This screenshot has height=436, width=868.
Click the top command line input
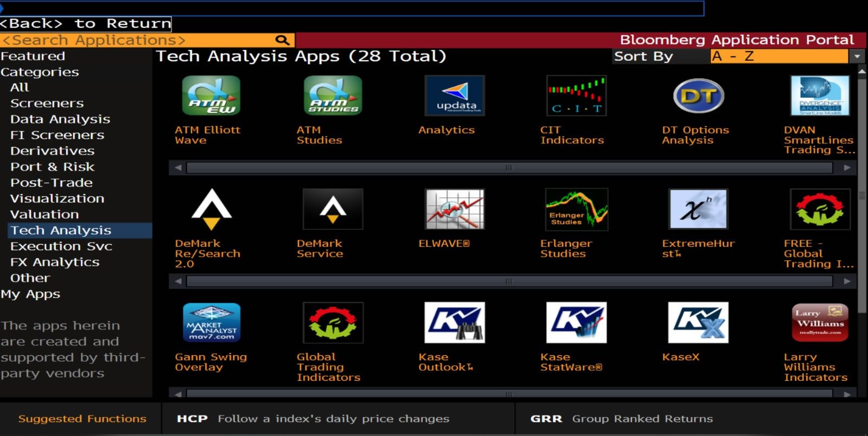click(352, 8)
